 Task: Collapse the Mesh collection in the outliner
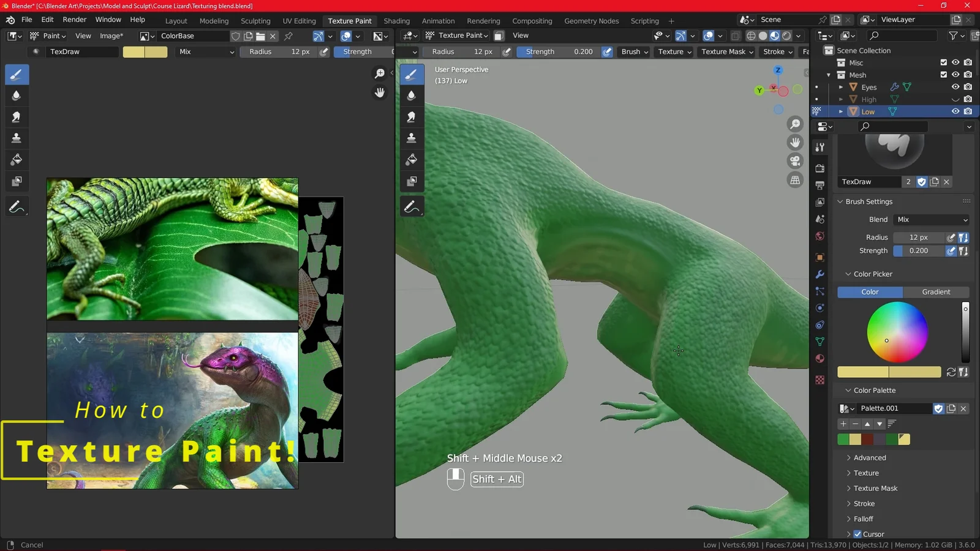(829, 75)
